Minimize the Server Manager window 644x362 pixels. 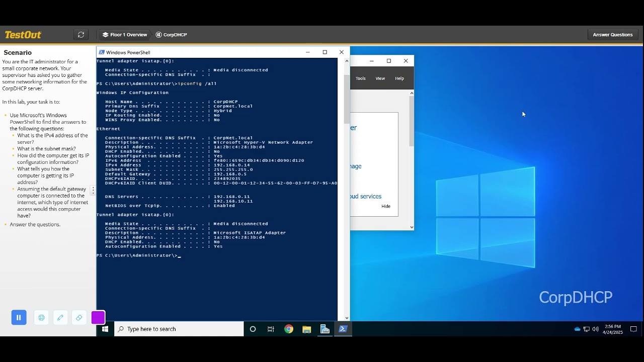point(372,61)
